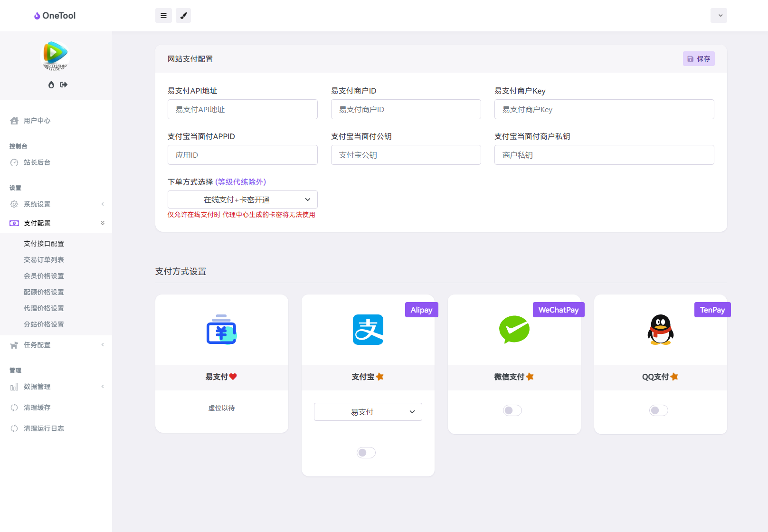This screenshot has height=532, width=768.
Task: Select the 用户中心 sidebar icon
Action: (14, 120)
